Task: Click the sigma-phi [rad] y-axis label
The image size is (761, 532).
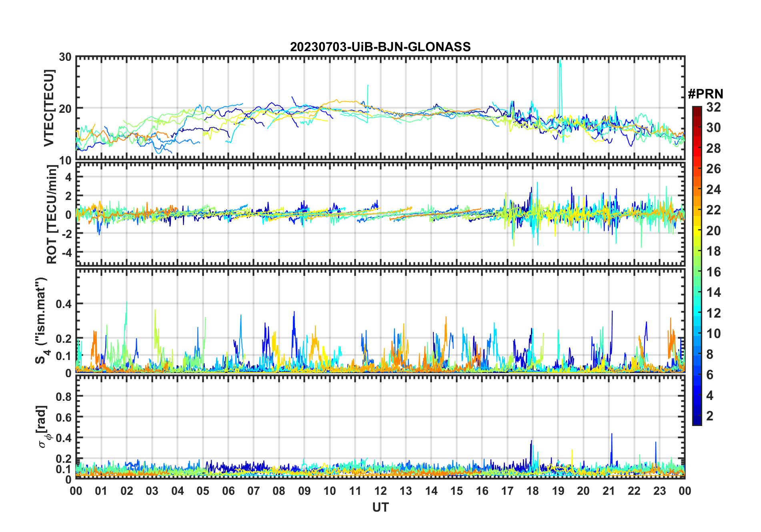Action: pyautogui.click(x=43, y=427)
